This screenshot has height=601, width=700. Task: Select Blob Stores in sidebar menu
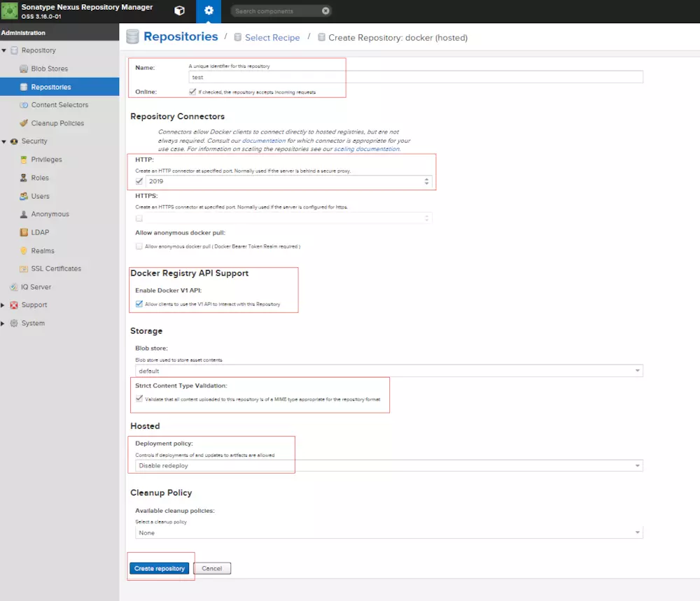(50, 69)
